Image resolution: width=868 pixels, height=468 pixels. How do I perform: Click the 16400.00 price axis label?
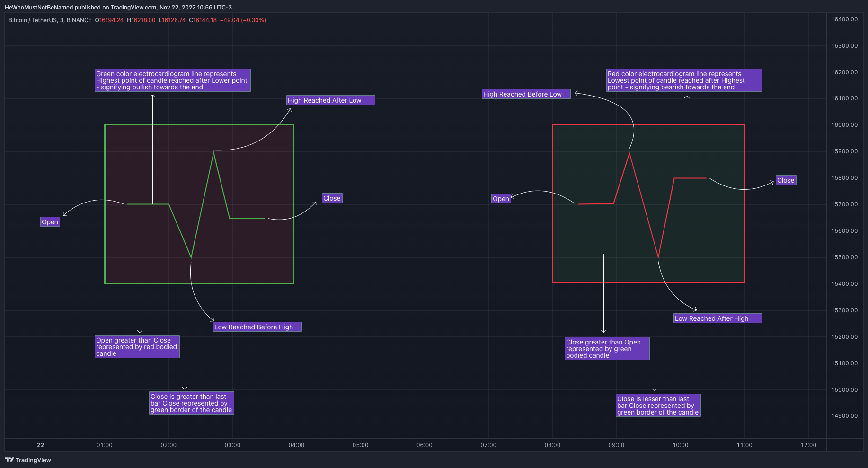pos(845,19)
